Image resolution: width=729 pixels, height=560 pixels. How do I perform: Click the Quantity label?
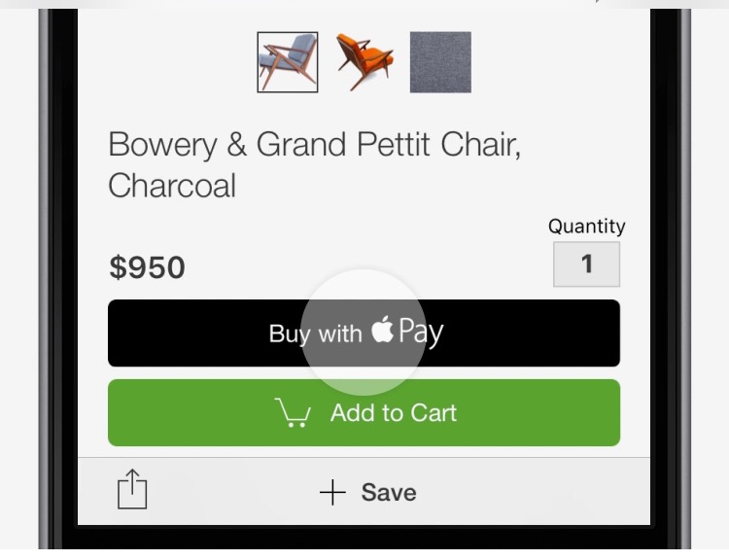(x=586, y=227)
